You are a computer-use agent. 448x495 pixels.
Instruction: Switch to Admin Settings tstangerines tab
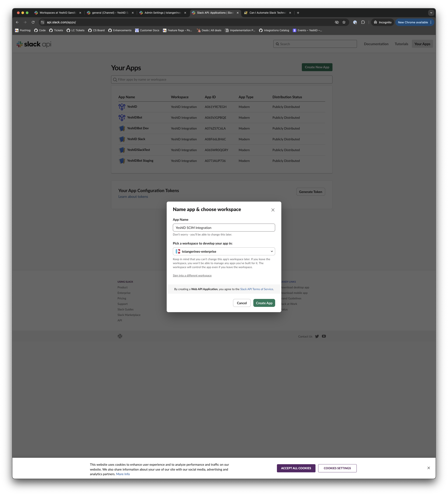click(162, 13)
